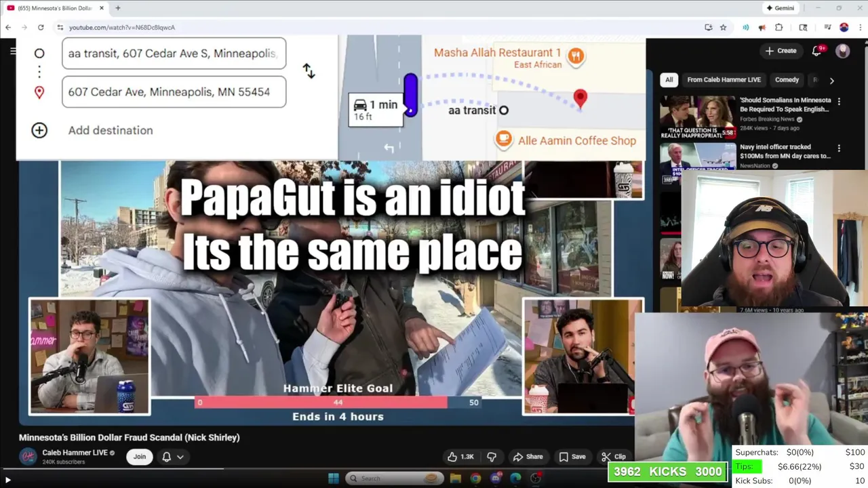The width and height of the screenshot is (868, 488).
Task: Select the All filter chip
Action: coord(669,79)
